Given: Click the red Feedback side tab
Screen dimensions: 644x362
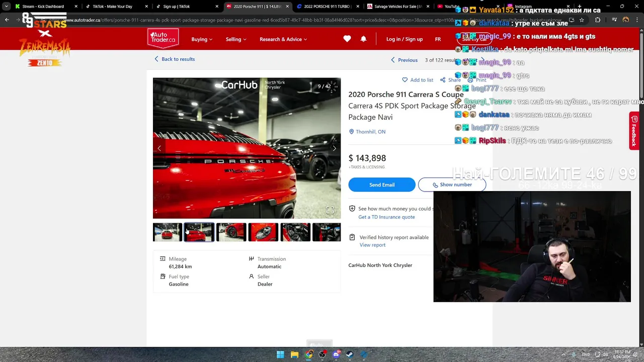Looking at the screenshot, I should 634,131.
